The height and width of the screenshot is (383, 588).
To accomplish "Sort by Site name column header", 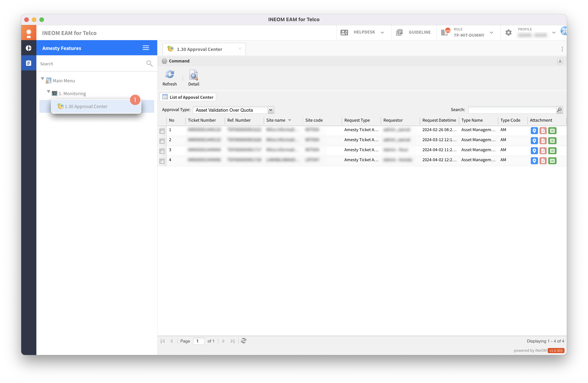I will (276, 120).
